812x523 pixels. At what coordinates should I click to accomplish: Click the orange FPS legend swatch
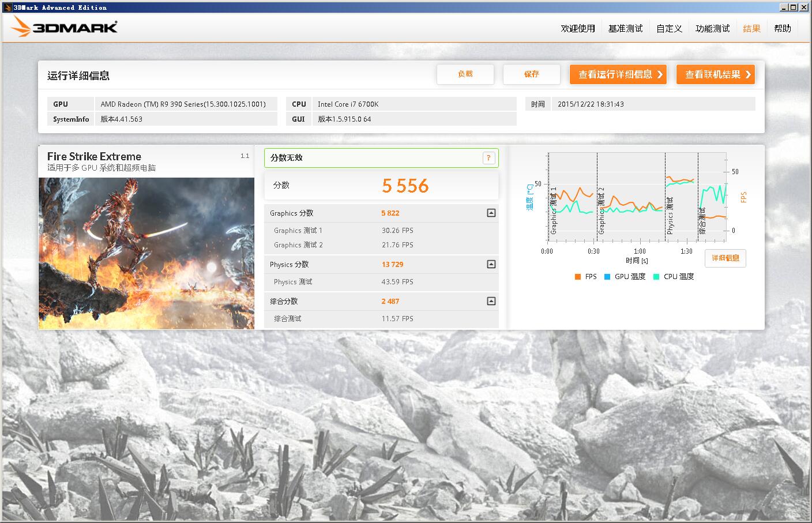(578, 277)
